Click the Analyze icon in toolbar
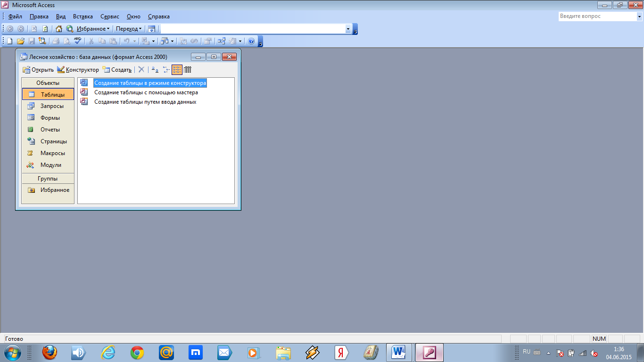Image resolution: width=644 pixels, height=362 pixels. [x=165, y=41]
